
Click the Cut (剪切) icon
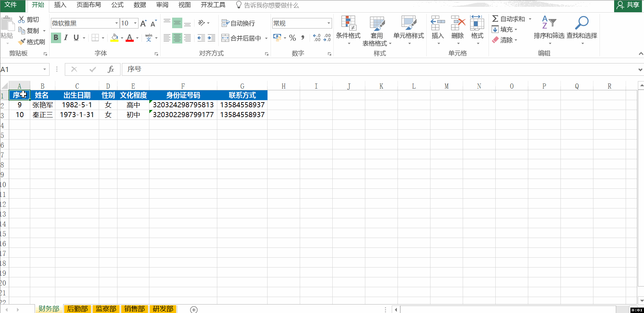pos(21,19)
